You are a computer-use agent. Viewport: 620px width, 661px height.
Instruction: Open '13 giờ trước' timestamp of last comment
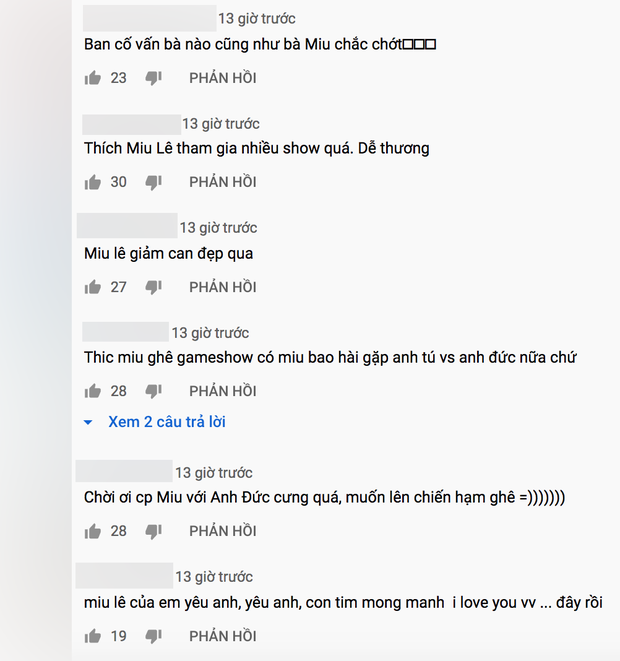pos(214,577)
